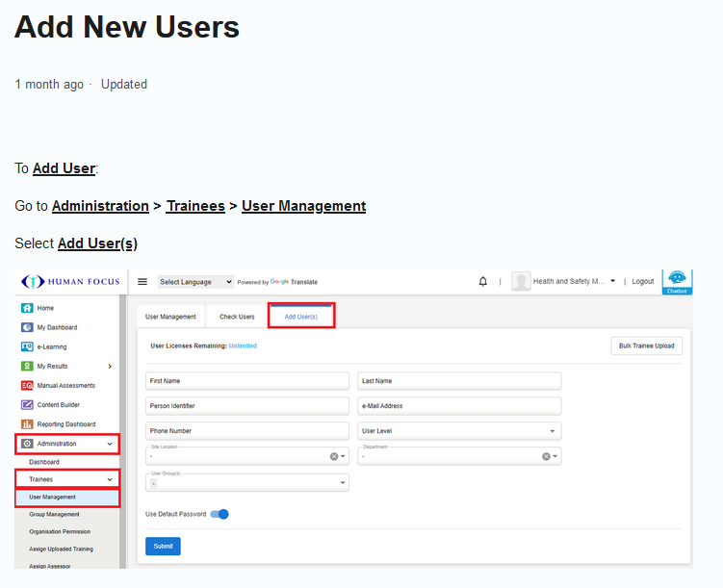The image size is (723, 588).
Task: Click the My Dashboard sidebar icon
Action: [27, 327]
